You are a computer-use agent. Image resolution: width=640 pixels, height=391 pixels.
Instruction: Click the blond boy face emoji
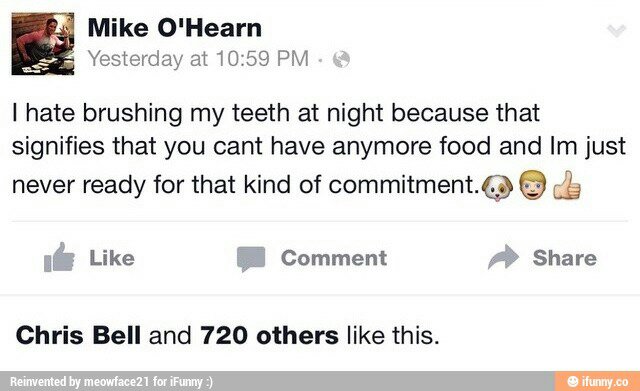[x=533, y=185]
